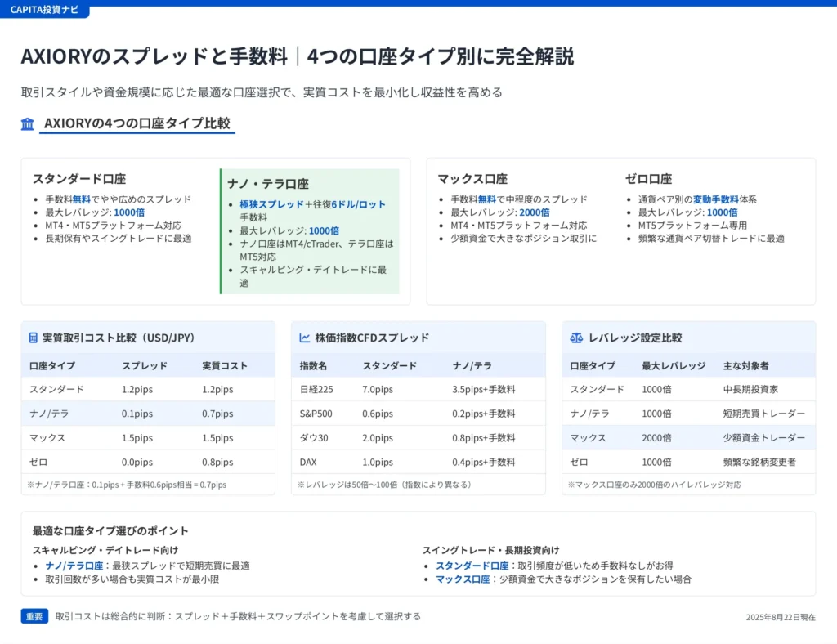Click the blue 重要 badge

coord(34,616)
